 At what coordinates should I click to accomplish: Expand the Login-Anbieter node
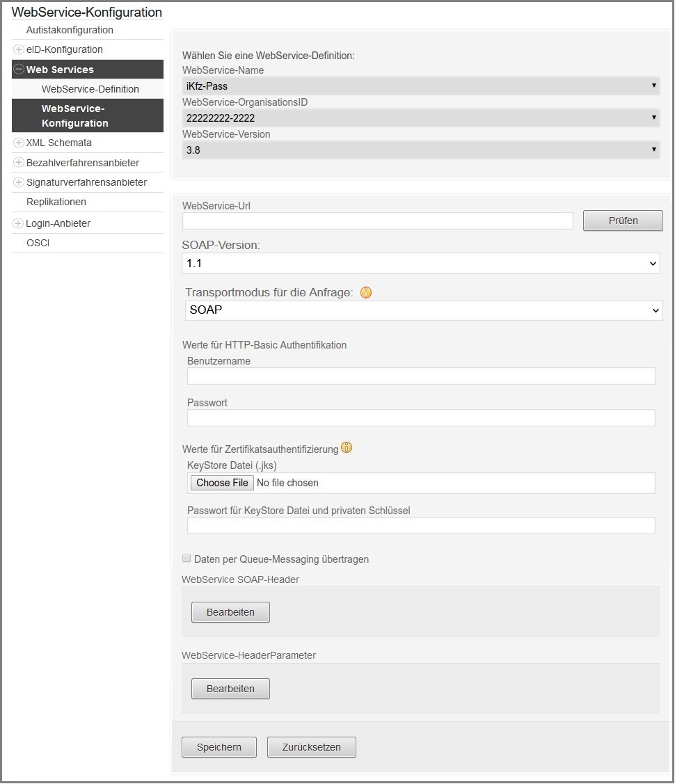point(19,223)
